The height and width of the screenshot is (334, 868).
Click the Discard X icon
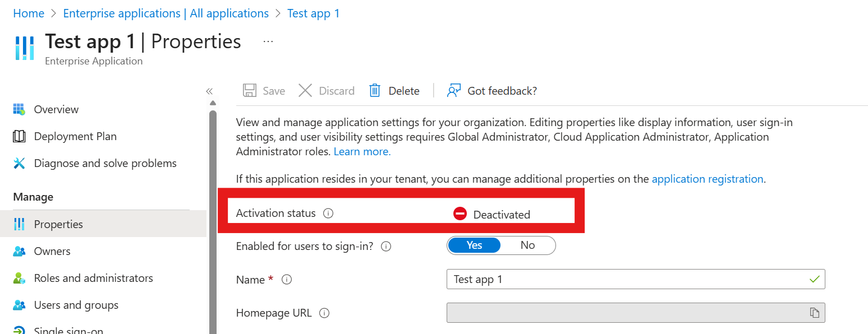[x=306, y=90]
